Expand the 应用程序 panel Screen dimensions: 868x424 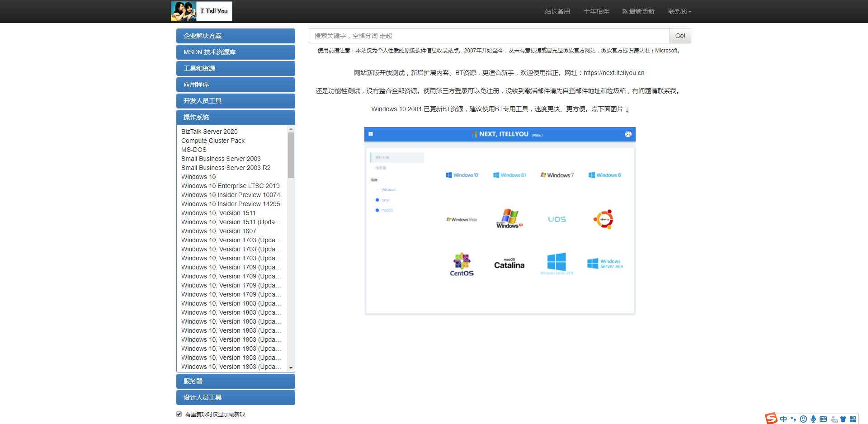click(236, 85)
